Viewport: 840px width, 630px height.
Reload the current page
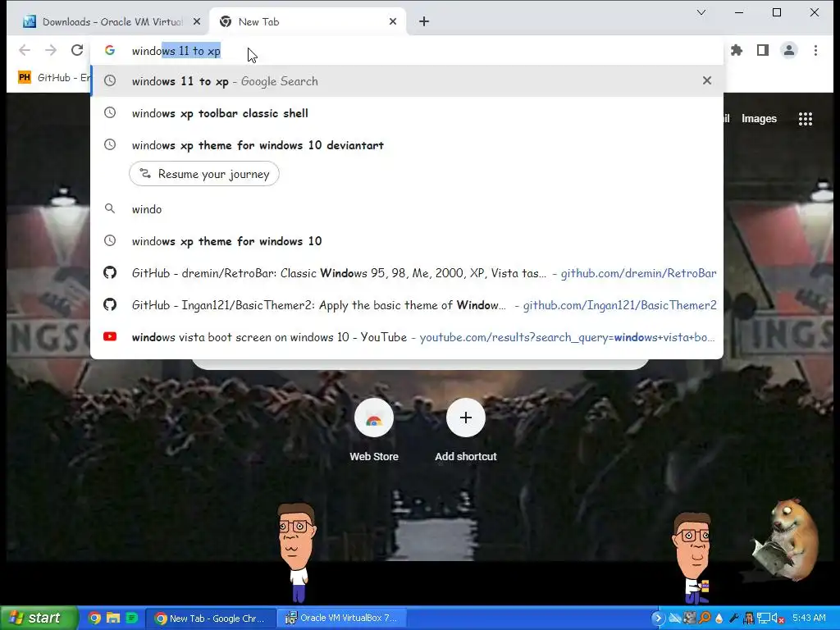pyautogui.click(x=77, y=50)
